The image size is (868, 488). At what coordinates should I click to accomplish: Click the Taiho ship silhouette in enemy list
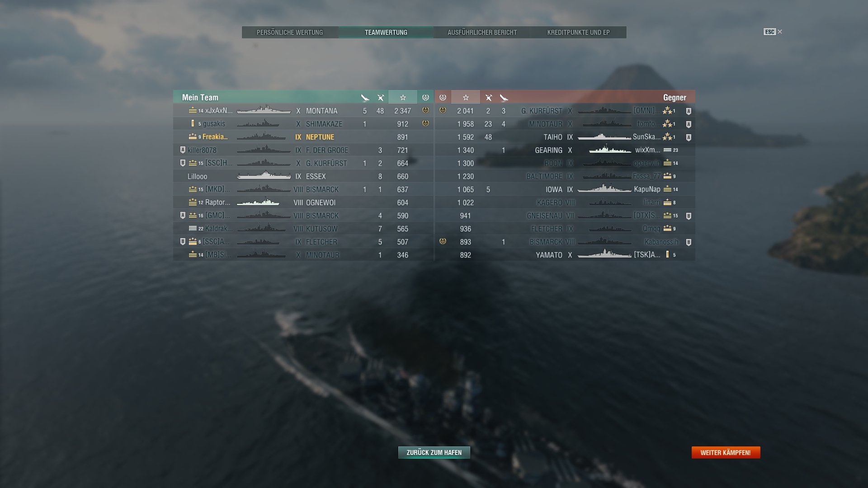[x=604, y=136]
